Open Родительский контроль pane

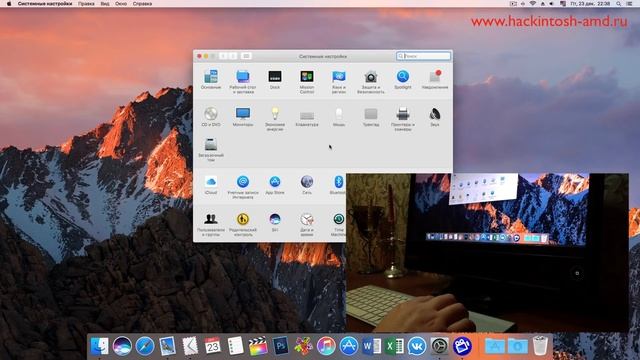tap(243, 224)
